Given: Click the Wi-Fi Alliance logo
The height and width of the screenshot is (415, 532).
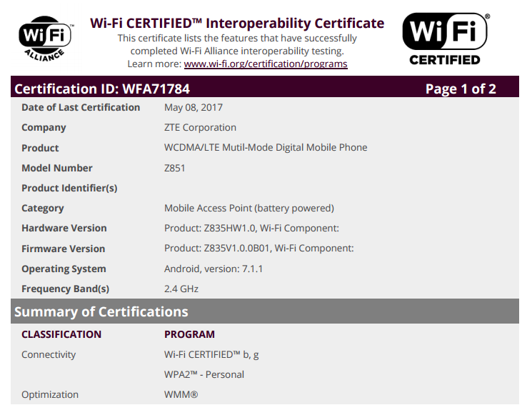Looking at the screenshot, I should 46,39.
